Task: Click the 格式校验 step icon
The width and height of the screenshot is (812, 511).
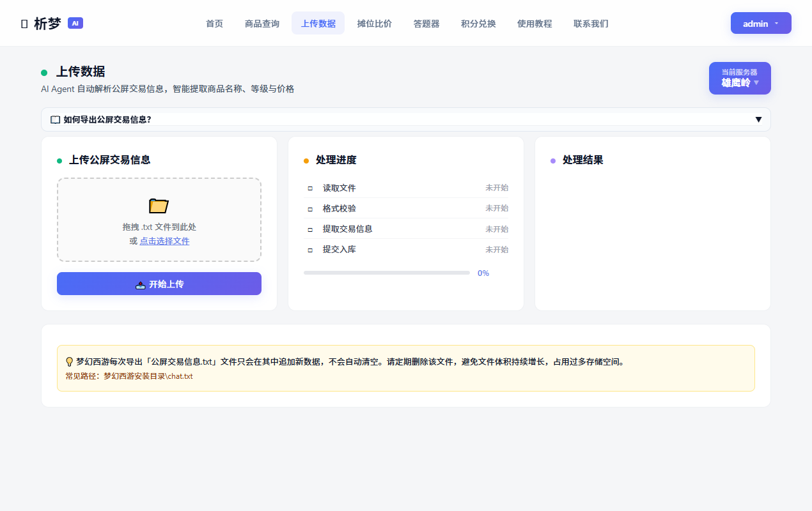Action: (310, 209)
